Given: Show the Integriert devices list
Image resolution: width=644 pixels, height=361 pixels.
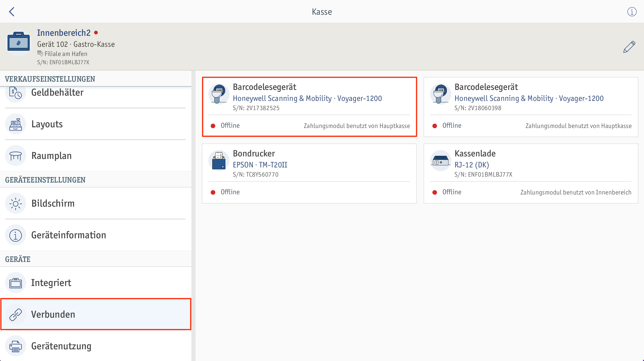Looking at the screenshot, I should pos(95,283).
